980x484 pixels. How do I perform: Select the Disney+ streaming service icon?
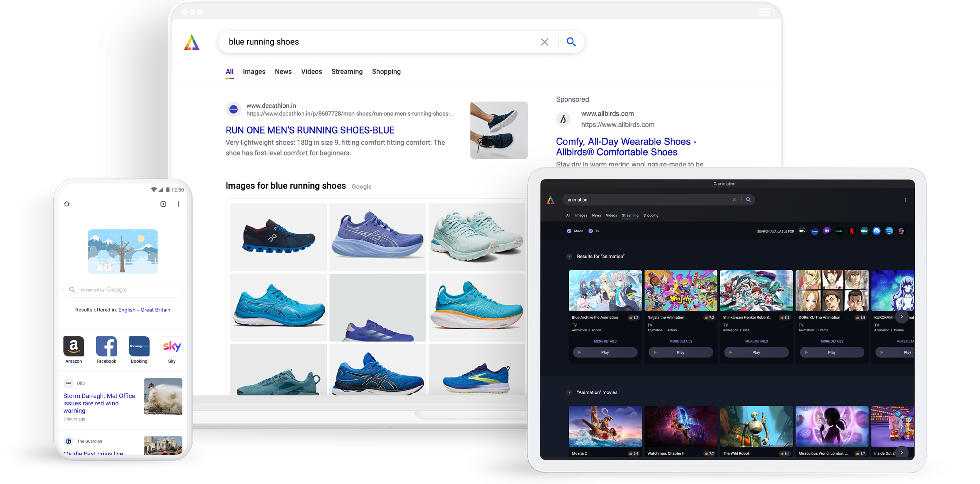click(815, 231)
